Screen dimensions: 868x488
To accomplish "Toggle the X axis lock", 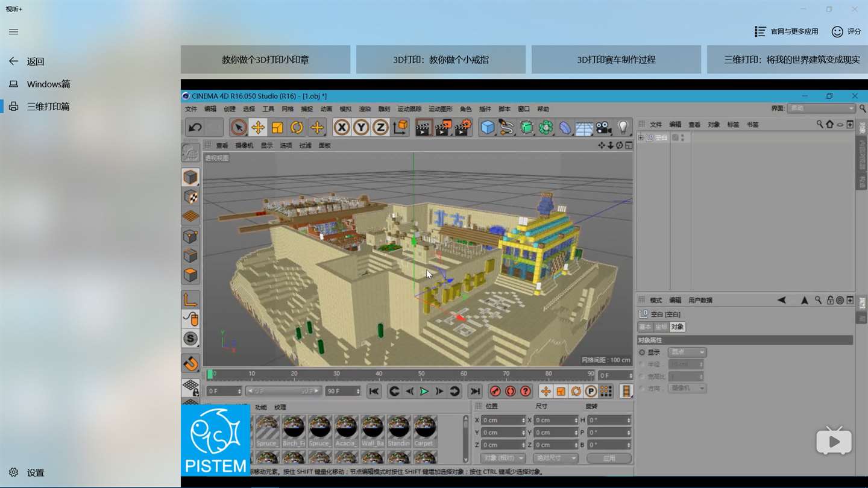I will pyautogui.click(x=342, y=127).
